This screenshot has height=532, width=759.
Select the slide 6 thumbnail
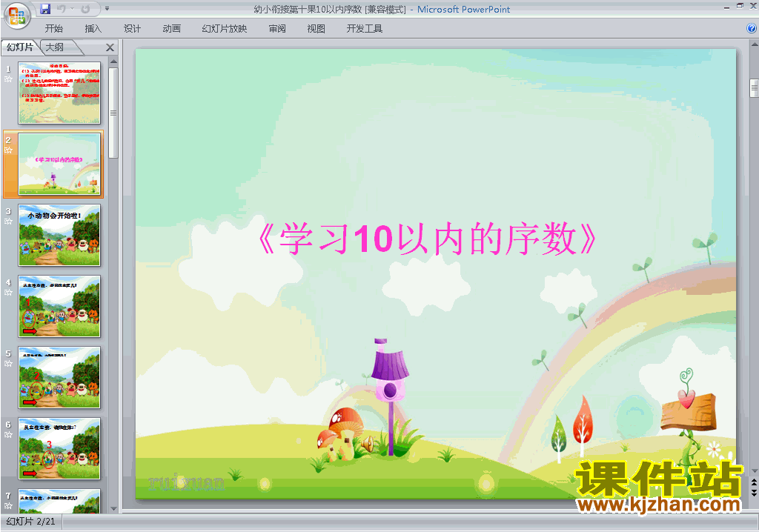click(x=59, y=449)
